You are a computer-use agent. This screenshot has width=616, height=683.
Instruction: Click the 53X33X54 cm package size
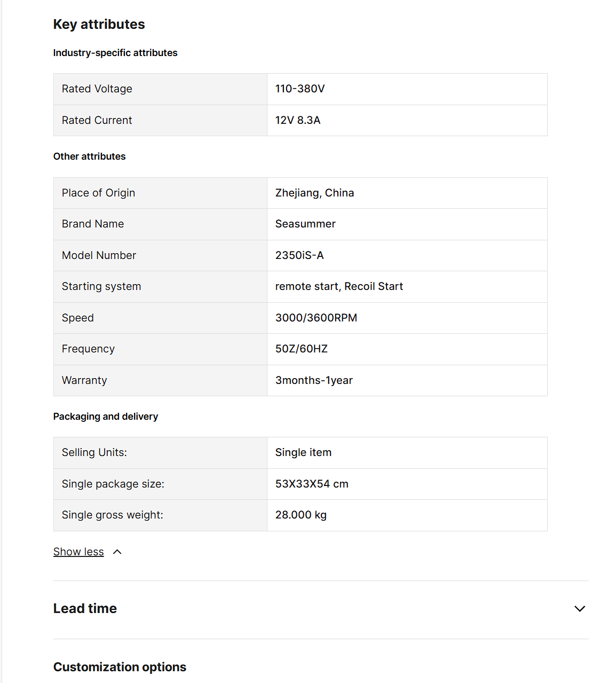312,484
